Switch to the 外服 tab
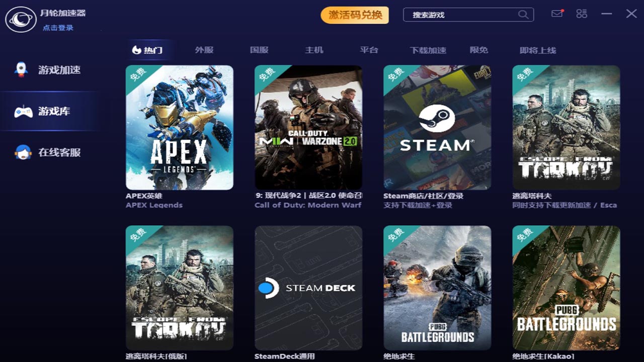Screen dimensions: 644x362 tap(204, 50)
